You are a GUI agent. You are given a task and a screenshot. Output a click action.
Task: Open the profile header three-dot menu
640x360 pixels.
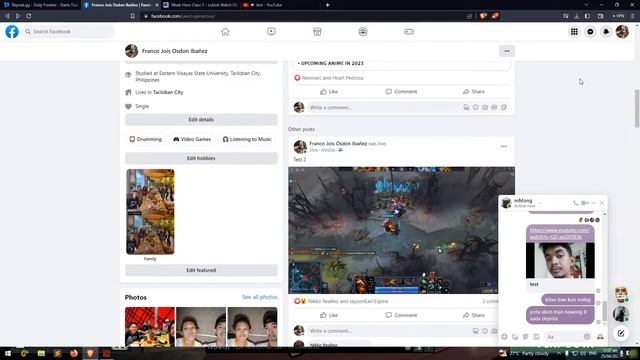(507, 51)
